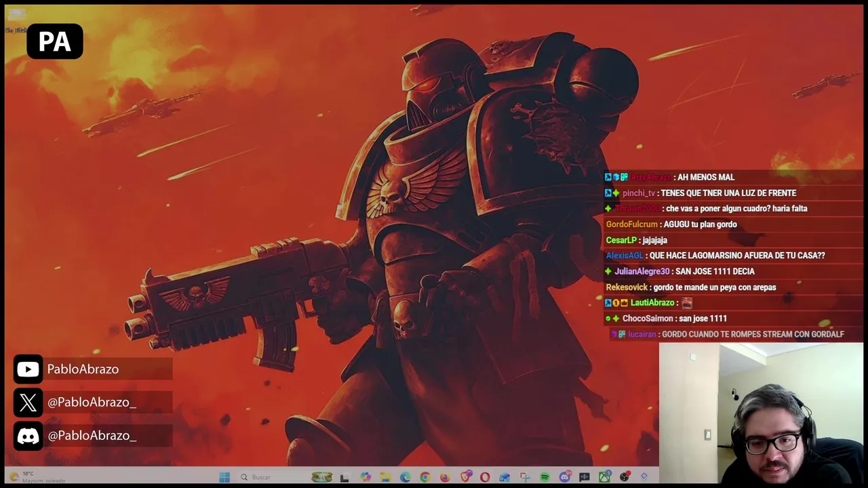
Task: Click the Discord logo in the overlay
Action: [x=28, y=436]
